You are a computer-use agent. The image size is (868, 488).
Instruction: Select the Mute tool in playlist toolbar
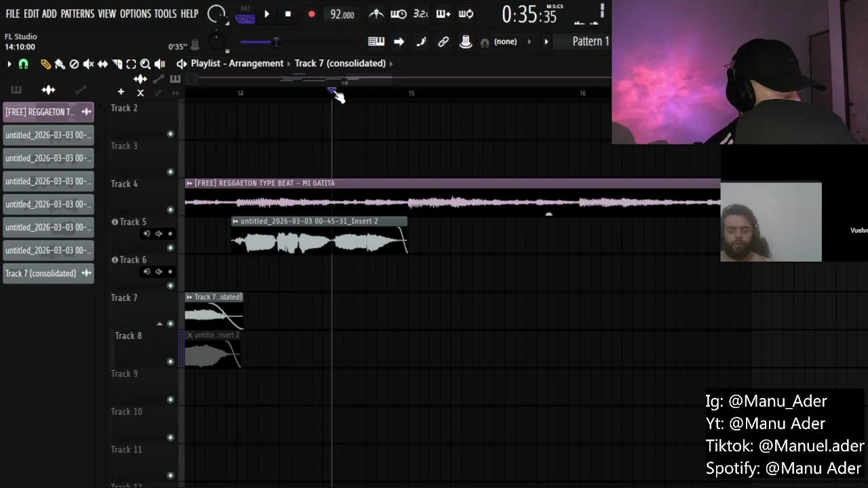point(88,64)
